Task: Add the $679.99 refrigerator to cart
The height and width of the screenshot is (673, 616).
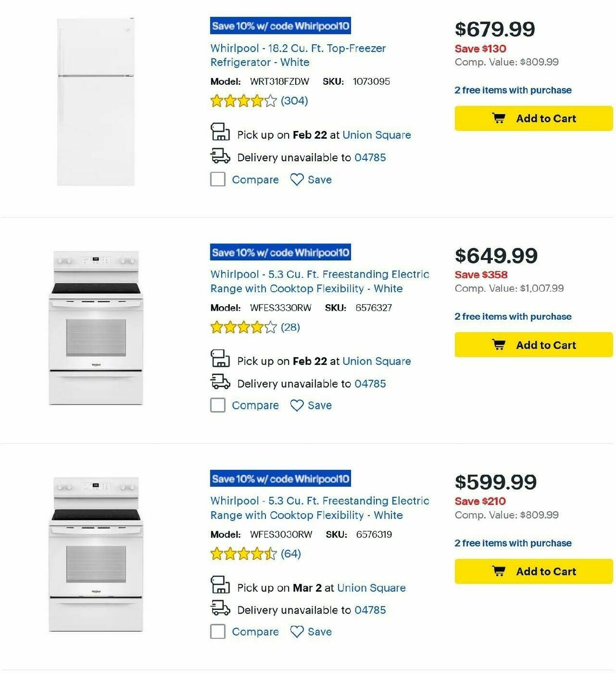Action: pos(533,118)
